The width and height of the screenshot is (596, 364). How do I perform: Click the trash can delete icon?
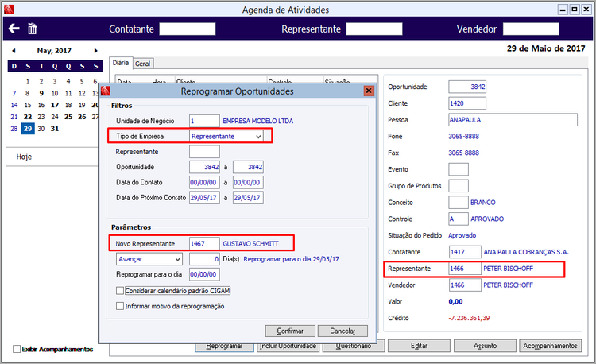pos(33,29)
